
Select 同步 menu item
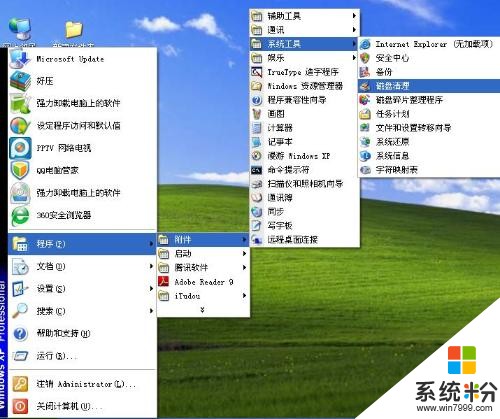(x=304, y=212)
